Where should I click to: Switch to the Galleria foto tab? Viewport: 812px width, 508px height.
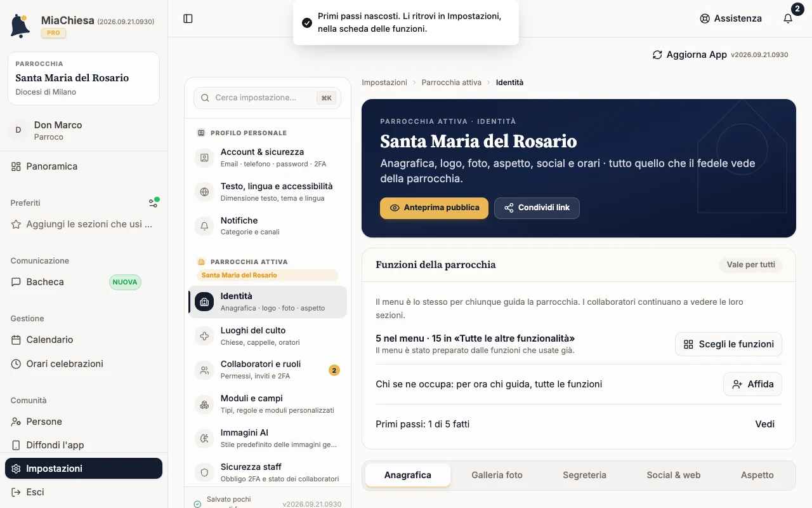point(497,475)
